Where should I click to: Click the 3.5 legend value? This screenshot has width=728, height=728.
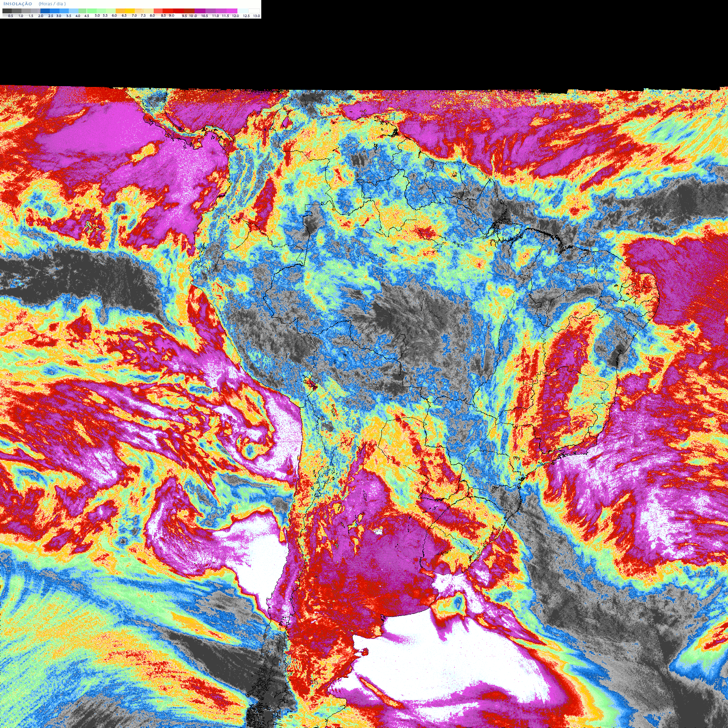69,16
